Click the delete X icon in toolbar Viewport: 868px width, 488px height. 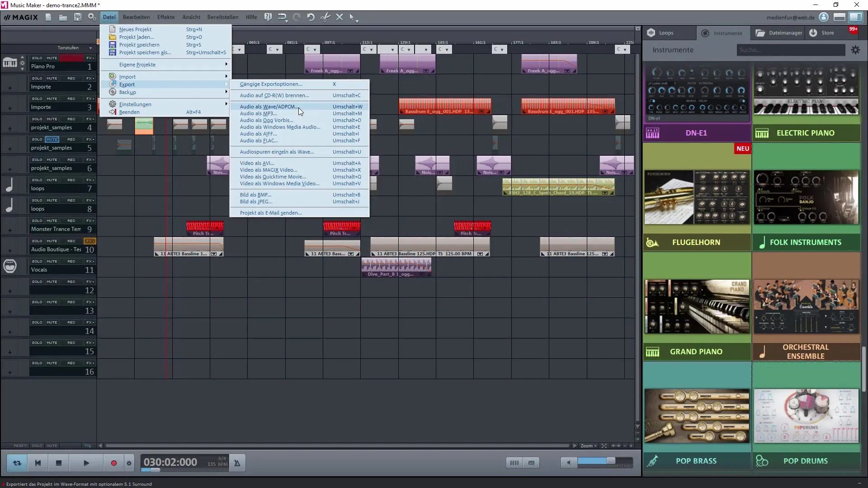pos(340,17)
